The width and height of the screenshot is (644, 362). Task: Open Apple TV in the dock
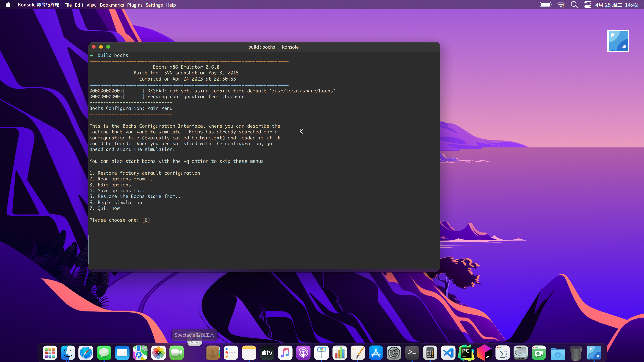click(x=267, y=353)
